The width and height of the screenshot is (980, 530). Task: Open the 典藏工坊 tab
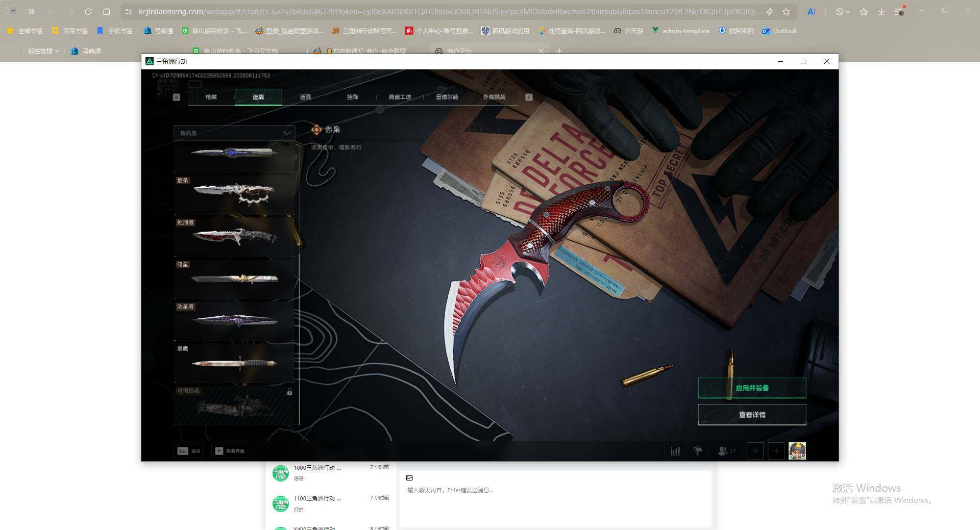[400, 97]
